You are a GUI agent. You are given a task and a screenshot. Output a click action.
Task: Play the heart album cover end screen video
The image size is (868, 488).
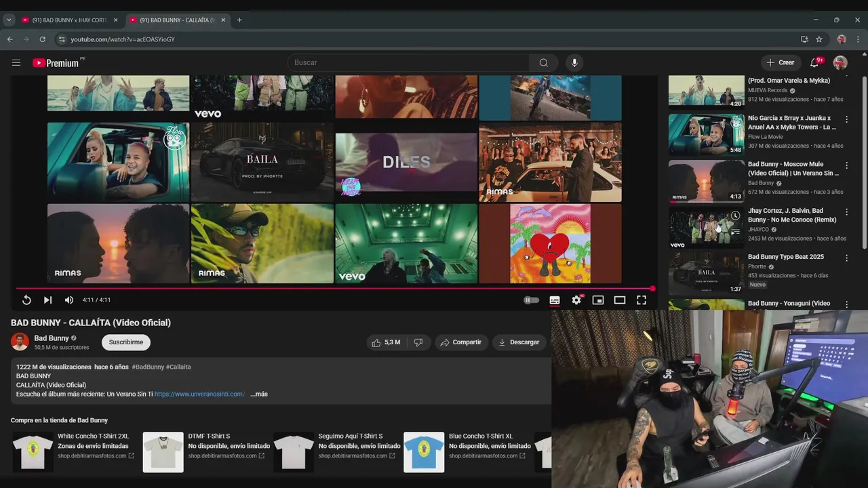coord(550,243)
